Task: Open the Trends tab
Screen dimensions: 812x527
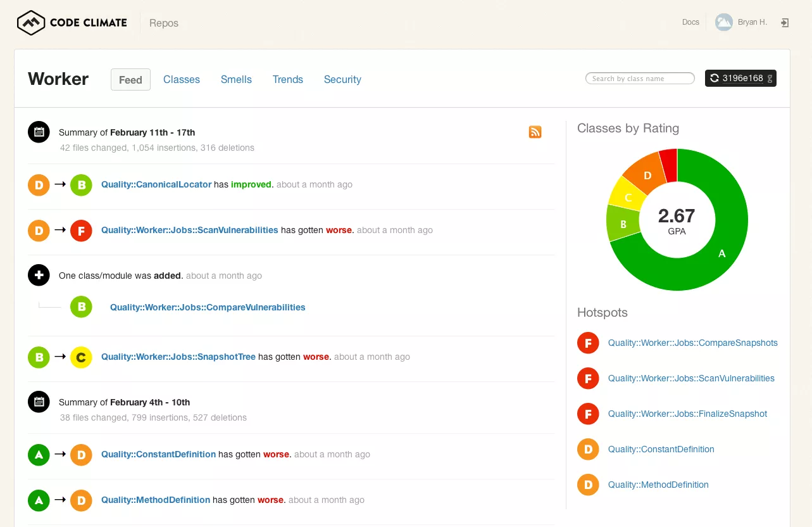Action: tap(288, 79)
